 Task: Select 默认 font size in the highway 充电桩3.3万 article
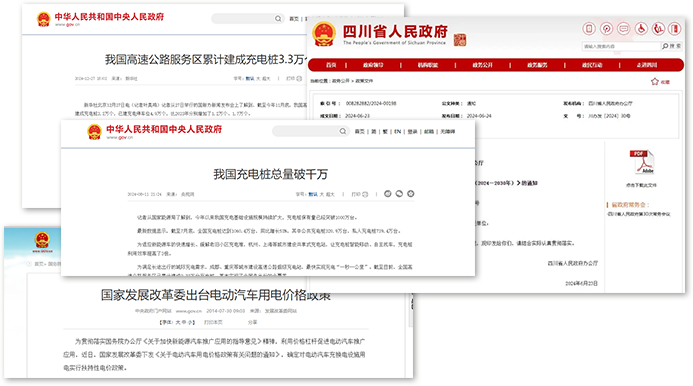click(x=250, y=79)
